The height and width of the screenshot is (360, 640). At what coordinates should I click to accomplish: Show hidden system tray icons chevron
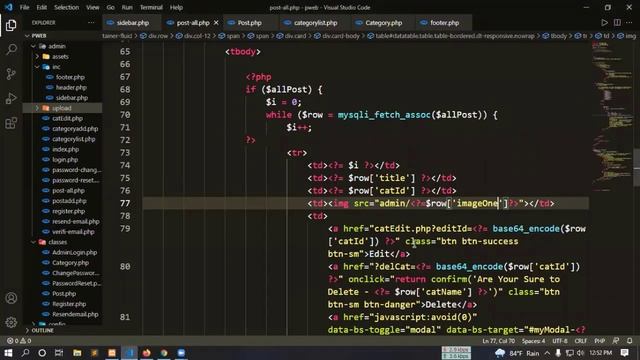coord(547,353)
